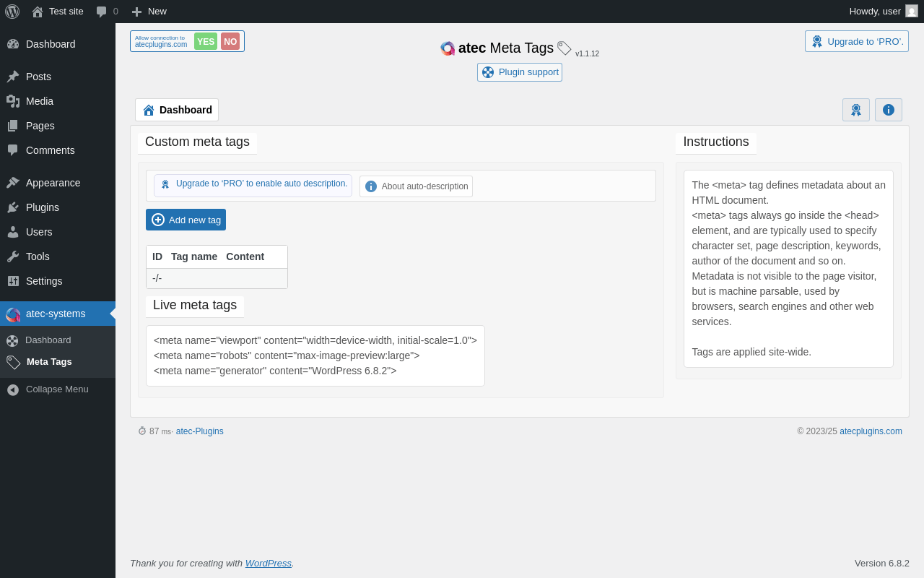Viewport: 924px width, 578px height.
Task: Allow connection by clicking YES
Action: tap(206, 41)
